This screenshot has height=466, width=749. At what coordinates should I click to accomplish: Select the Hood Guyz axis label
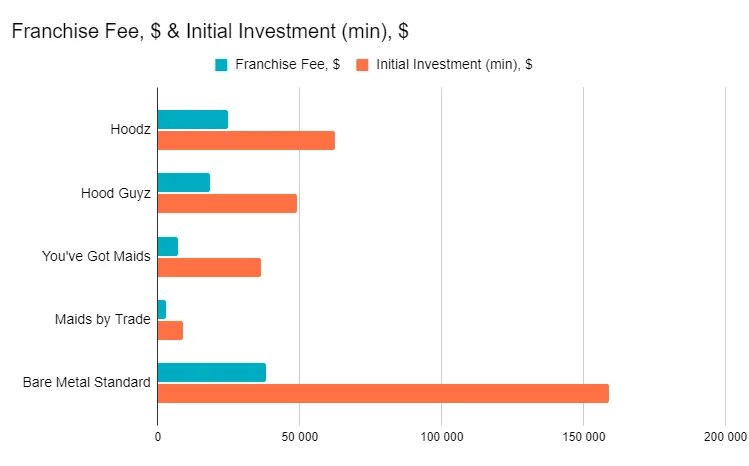[115, 193]
